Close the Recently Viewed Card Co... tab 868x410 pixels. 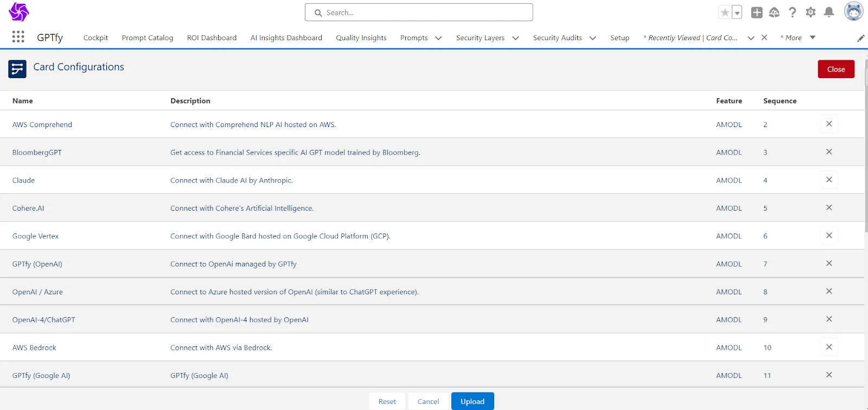pyautogui.click(x=764, y=37)
